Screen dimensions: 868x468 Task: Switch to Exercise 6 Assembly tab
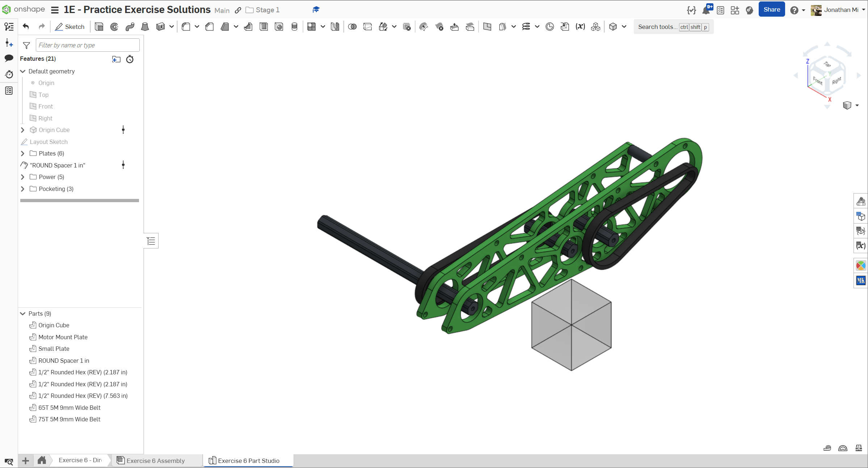[x=156, y=460]
